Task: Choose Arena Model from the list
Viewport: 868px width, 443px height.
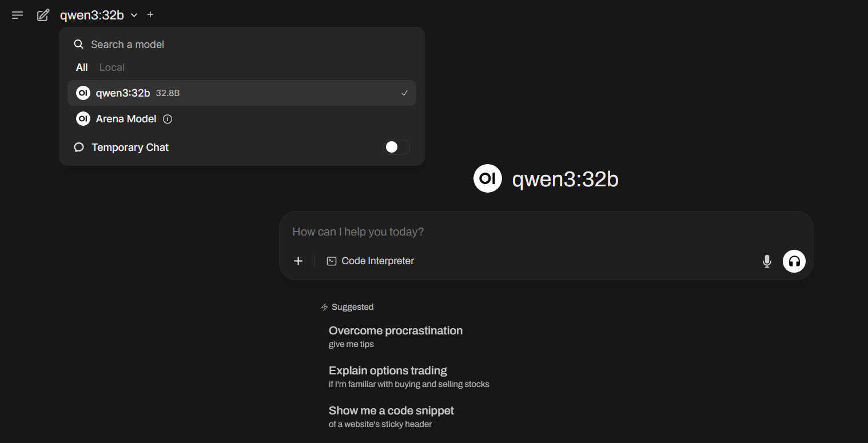Action: [x=126, y=119]
